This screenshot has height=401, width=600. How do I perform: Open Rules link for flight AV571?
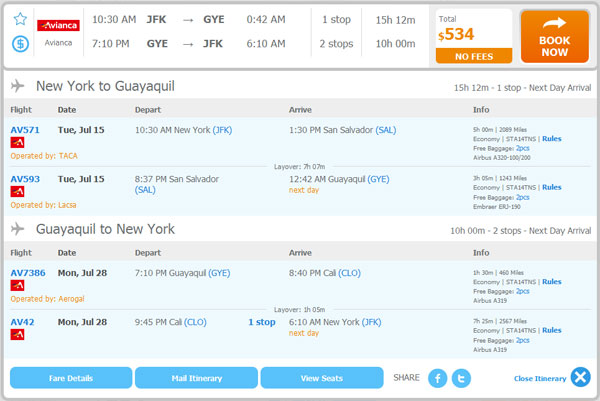click(551, 139)
